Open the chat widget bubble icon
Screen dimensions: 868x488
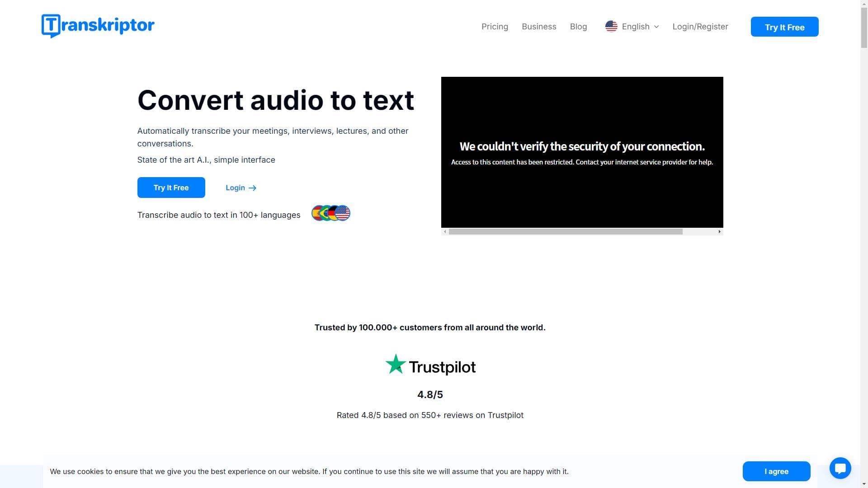[x=840, y=468]
